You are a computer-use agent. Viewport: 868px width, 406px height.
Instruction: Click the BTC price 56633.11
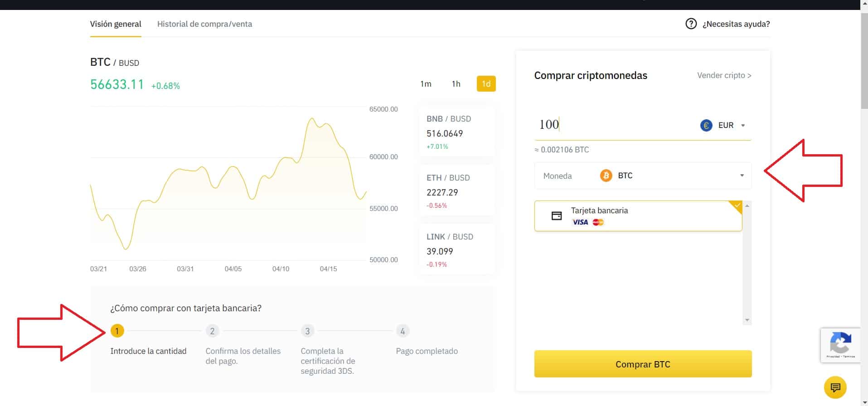pyautogui.click(x=117, y=84)
